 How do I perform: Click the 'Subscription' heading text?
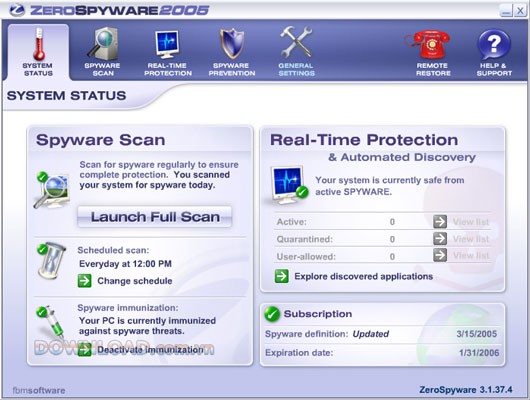318,314
